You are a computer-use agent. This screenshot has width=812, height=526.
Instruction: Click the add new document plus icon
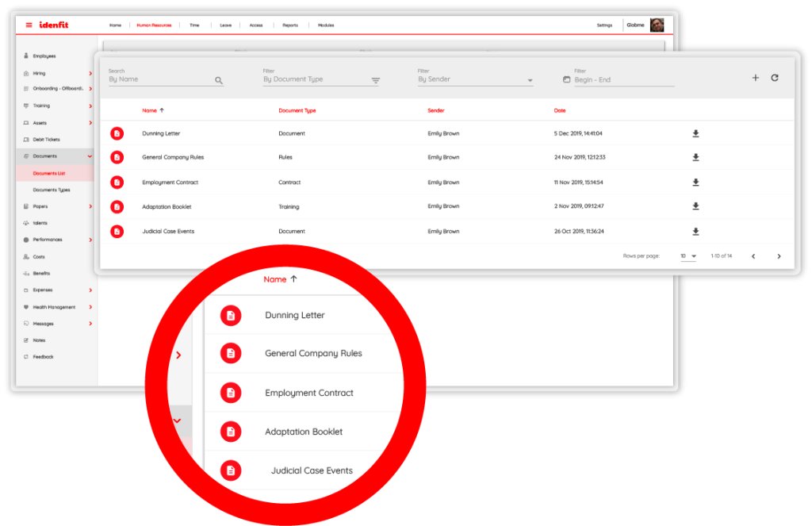coord(755,78)
